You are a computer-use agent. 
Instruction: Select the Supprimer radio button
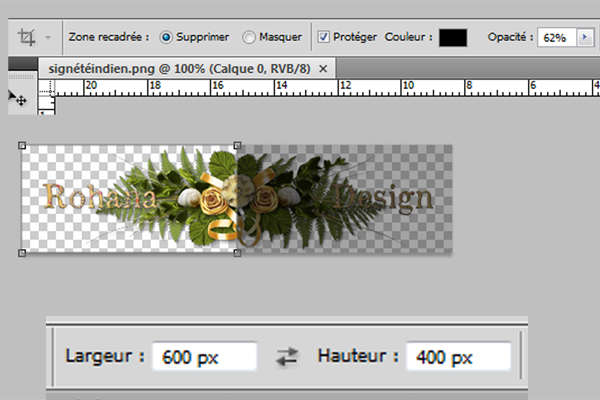pos(166,37)
